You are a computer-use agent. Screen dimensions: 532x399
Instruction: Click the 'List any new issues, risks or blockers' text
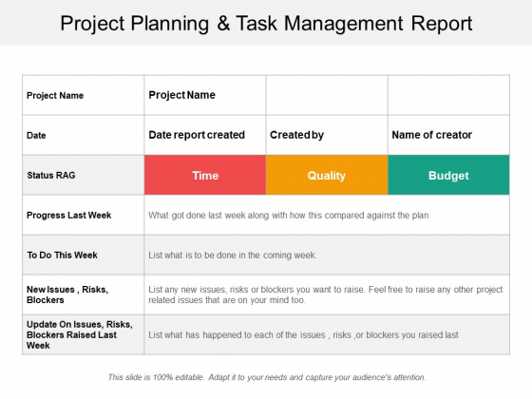[325, 294]
